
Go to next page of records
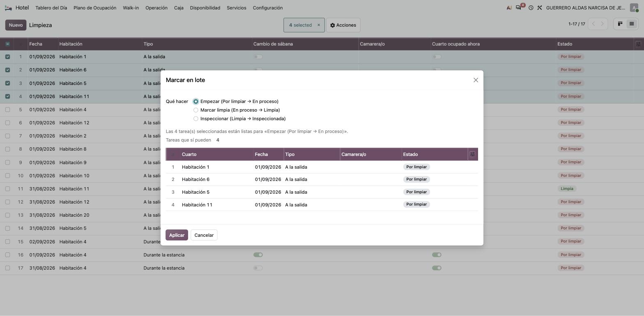pos(603,24)
